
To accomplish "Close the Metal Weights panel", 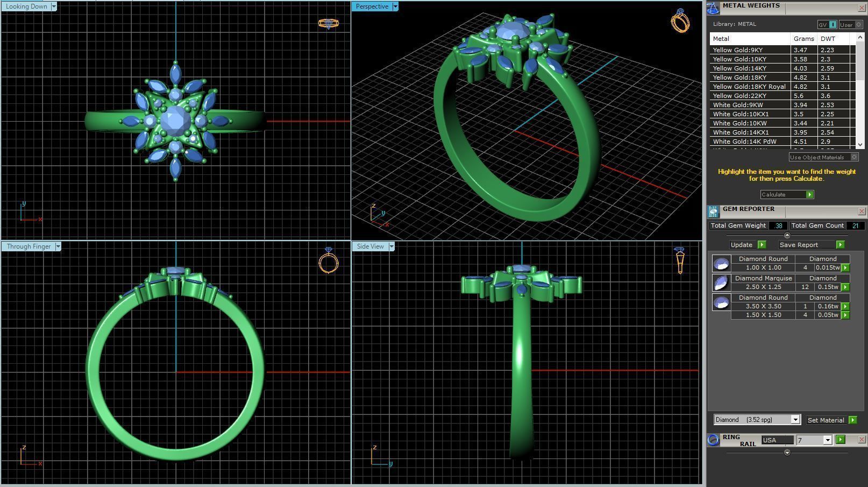I will [x=862, y=8].
